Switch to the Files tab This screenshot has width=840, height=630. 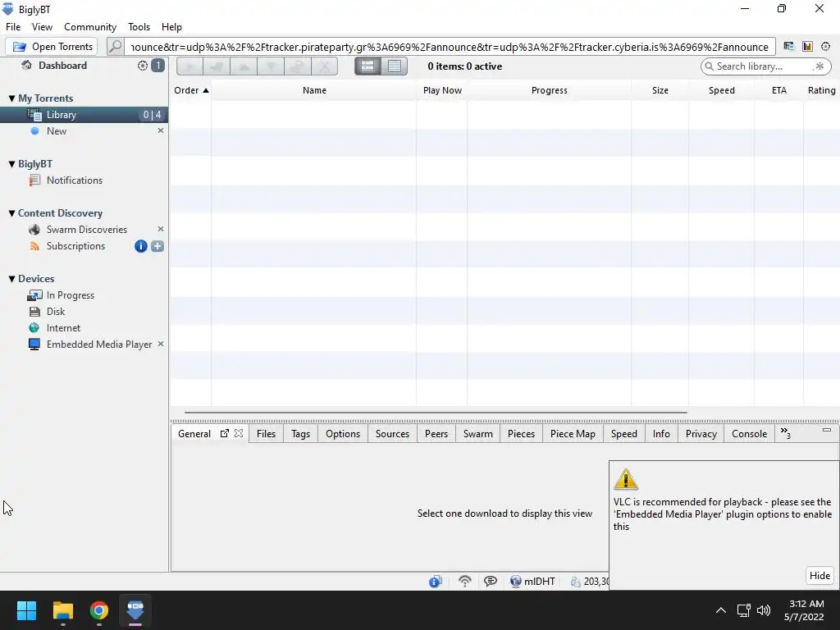click(x=266, y=434)
